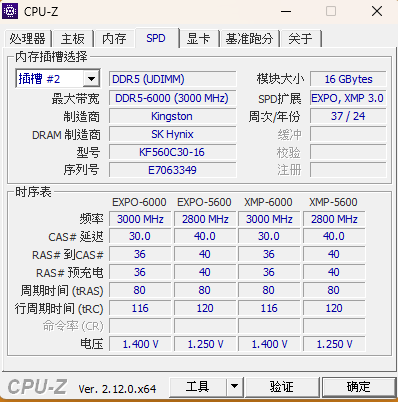Select the DDR5-6000 (3000 MHz) bandwidth value
The height and width of the screenshot is (402, 398).
point(173,98)
